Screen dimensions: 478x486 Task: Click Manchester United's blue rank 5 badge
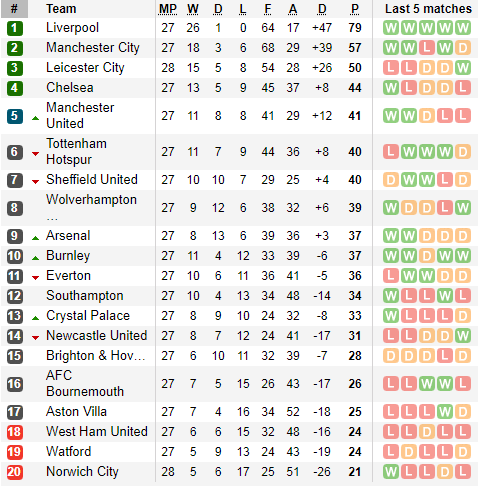pyautogui.click(x=15, y=116)
